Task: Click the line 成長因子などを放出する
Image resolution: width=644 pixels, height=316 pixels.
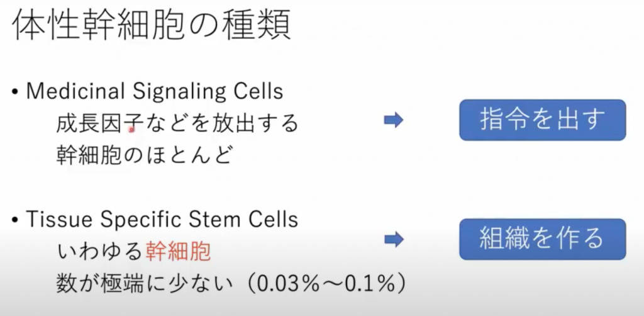Action: point(177,123)
